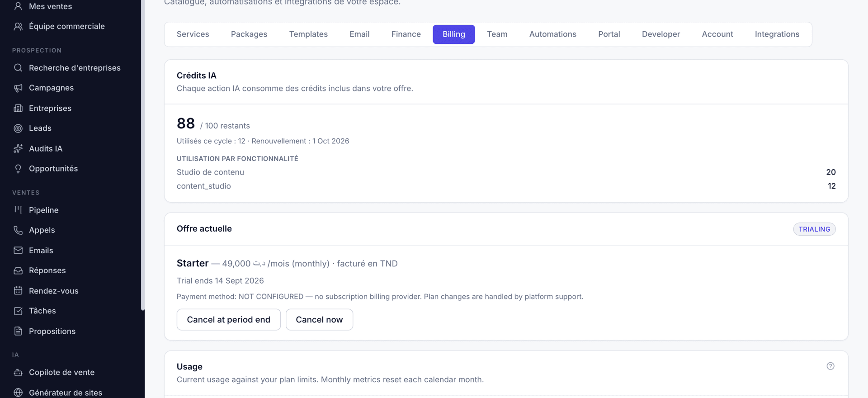Switch to the Packages tab
This screenshot has height=398, width=868.
tap(249, 34)
